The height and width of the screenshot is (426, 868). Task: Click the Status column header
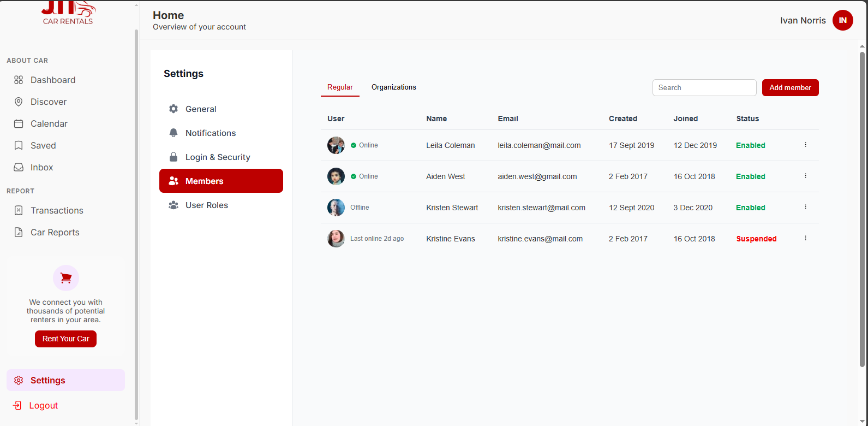747,119
